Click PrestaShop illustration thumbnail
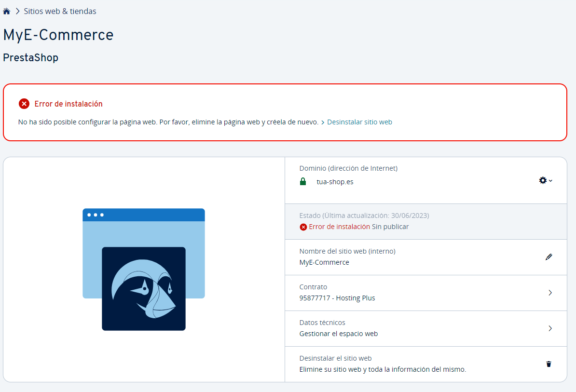 [x=144, y=270]
